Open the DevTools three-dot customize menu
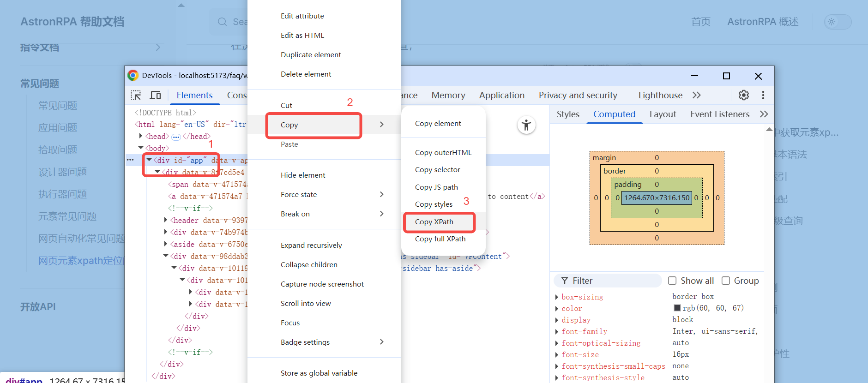The width and height of the screenshot is (868, 383). click(763, 95)
